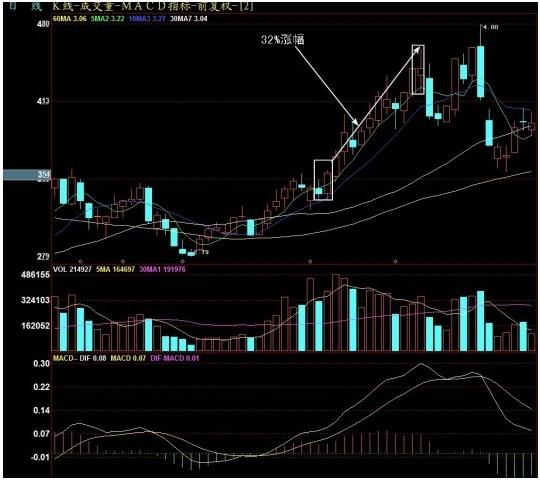
Task: Click the 30MA1 191976 magenta volume label
Action: [x=162, y=269]
